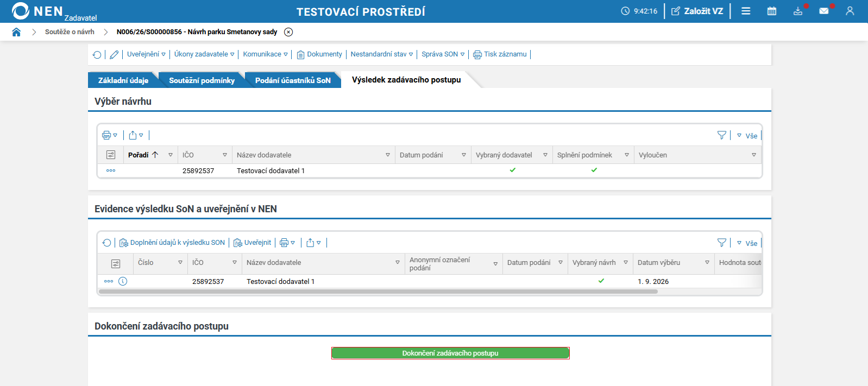Image resolution: width=868 pixels, height=386 pixels.
Task: Open print menu in Evidence výsledku table
Action: point(287,243)
